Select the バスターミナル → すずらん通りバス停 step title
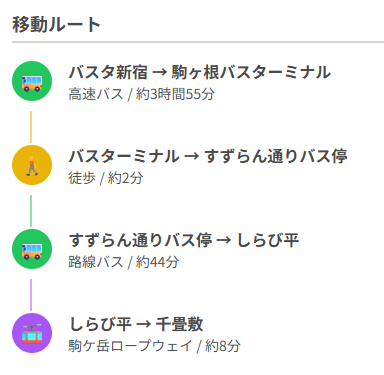The width and height of the screenshot is (384, 375). tap(208, 156)
